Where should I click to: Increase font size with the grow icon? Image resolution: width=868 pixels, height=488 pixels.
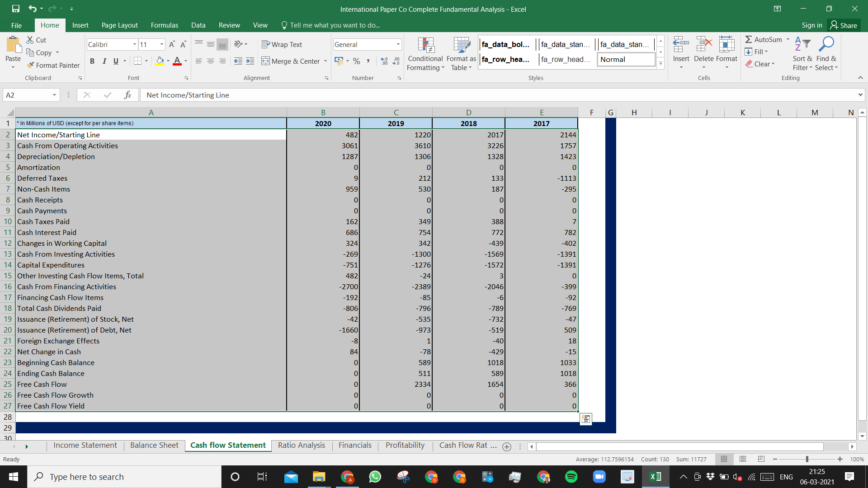tap(172, 44)
